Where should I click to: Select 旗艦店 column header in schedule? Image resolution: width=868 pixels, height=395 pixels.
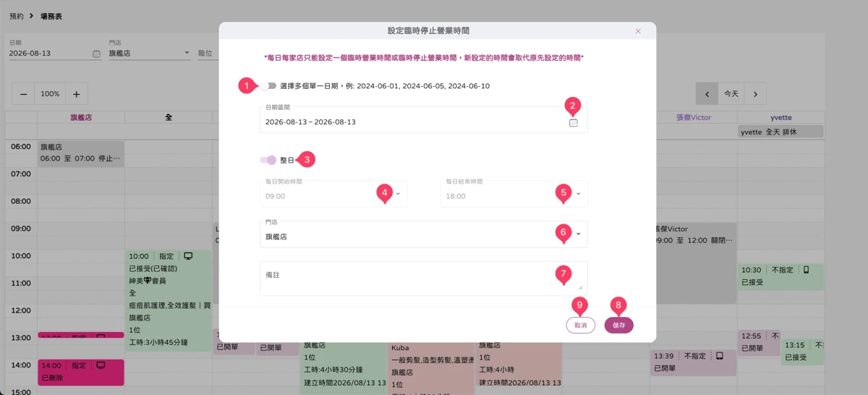pyautogui.click(x=81, y=117)
